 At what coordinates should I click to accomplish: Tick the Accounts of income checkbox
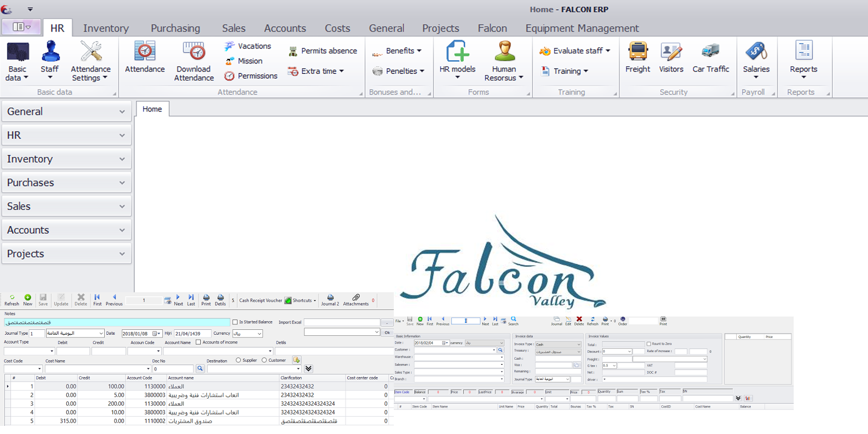point(199,342)
